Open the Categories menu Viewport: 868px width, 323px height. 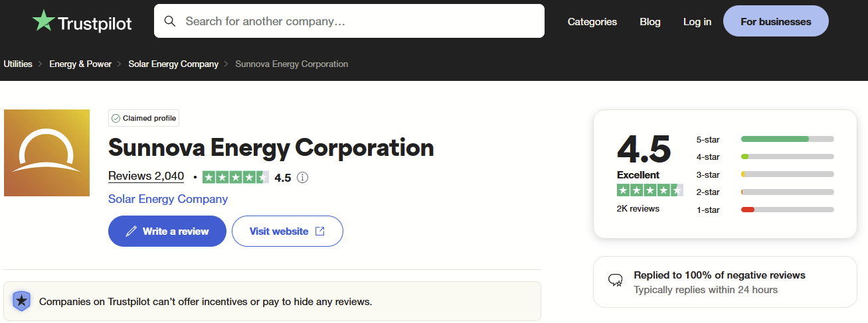pos(592,22)
